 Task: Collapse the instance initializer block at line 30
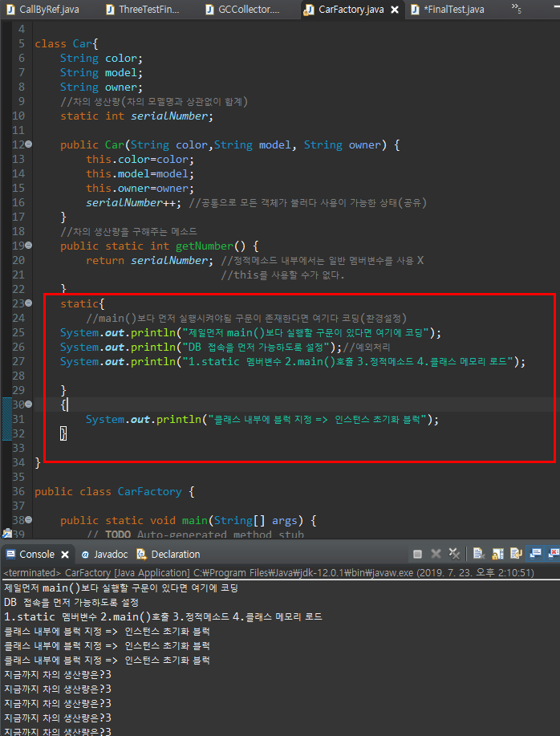[x=29, y=405]
